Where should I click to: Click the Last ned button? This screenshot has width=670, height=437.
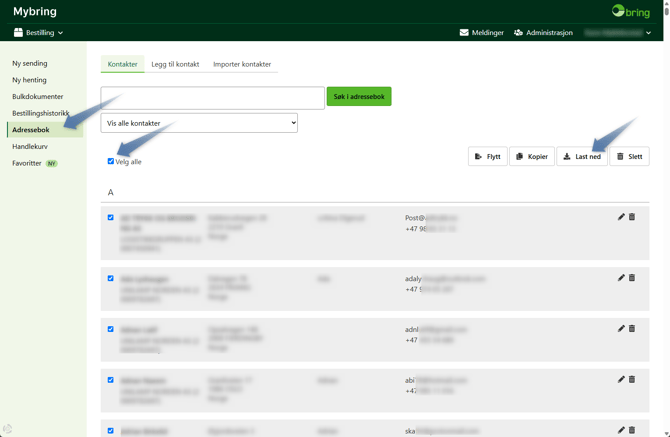[x=582, y=156]
